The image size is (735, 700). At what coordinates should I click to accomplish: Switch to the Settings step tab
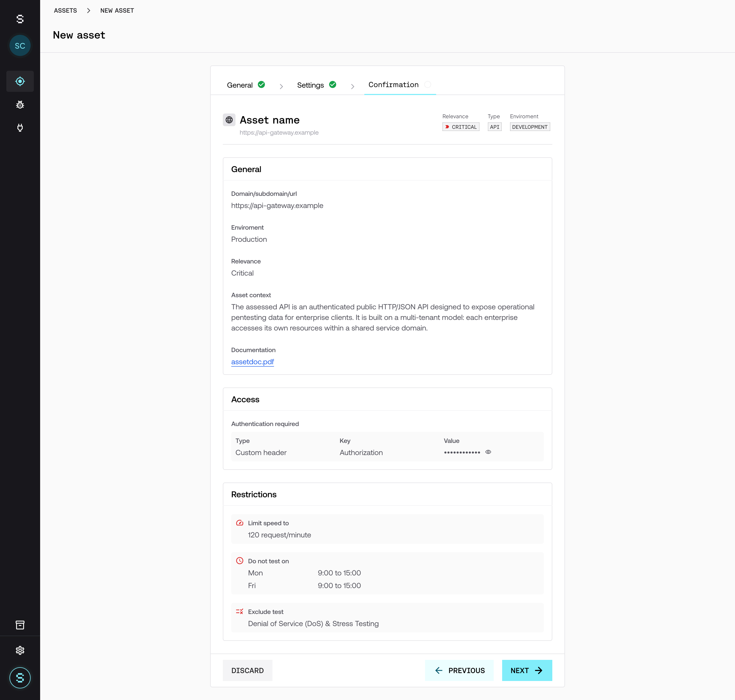(310, 85)
